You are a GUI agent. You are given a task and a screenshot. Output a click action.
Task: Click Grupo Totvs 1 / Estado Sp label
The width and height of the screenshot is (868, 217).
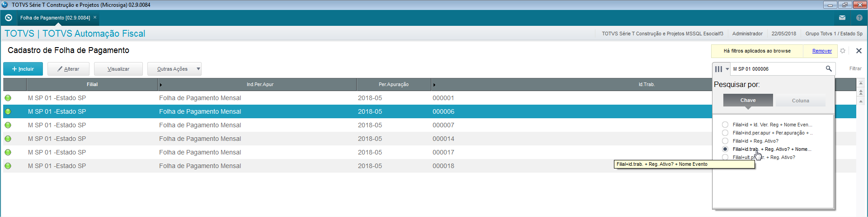click(x=834, y=34)
